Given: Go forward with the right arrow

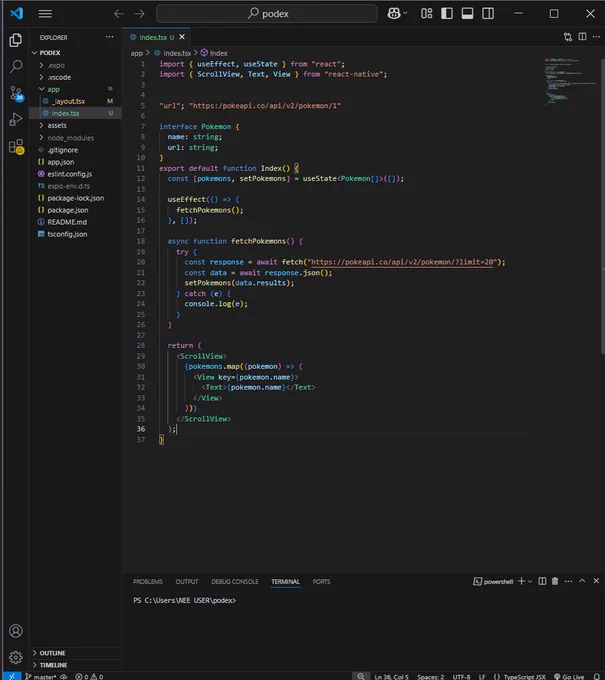Looking at the screenshot, I should (140, 14).
